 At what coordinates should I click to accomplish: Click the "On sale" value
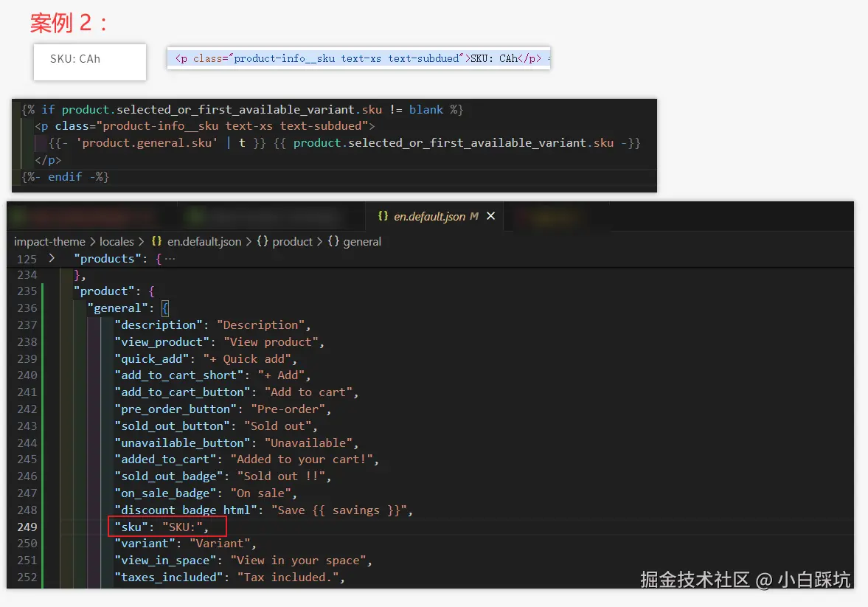coord(260,493)
